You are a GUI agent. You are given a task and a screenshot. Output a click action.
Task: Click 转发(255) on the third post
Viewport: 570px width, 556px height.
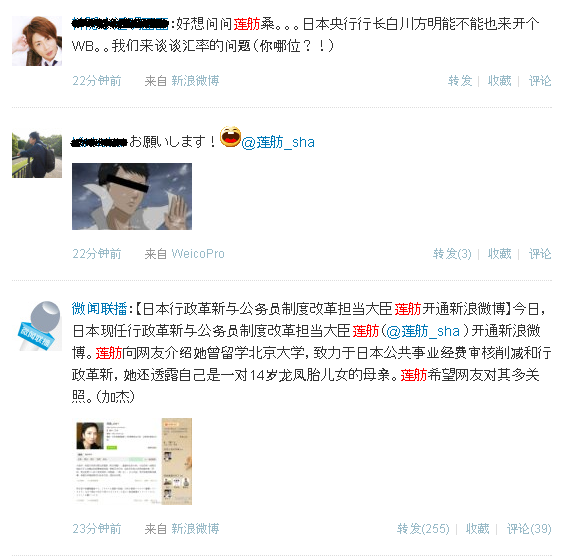point(423,529)
